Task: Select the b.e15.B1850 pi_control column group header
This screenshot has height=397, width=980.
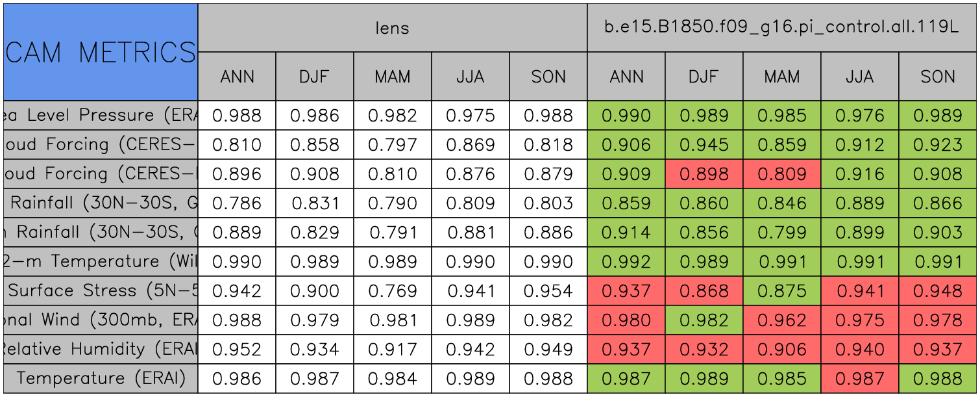Action: point(781,28)
